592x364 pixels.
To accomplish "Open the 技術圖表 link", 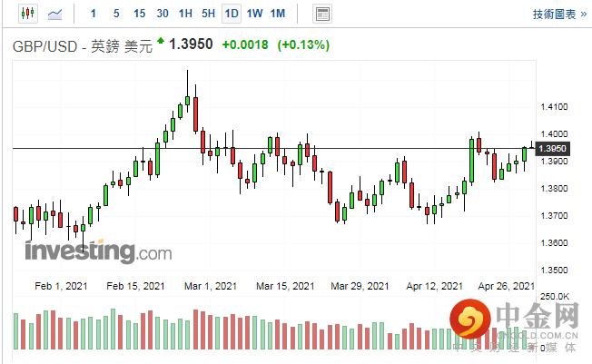I will 559,15.
